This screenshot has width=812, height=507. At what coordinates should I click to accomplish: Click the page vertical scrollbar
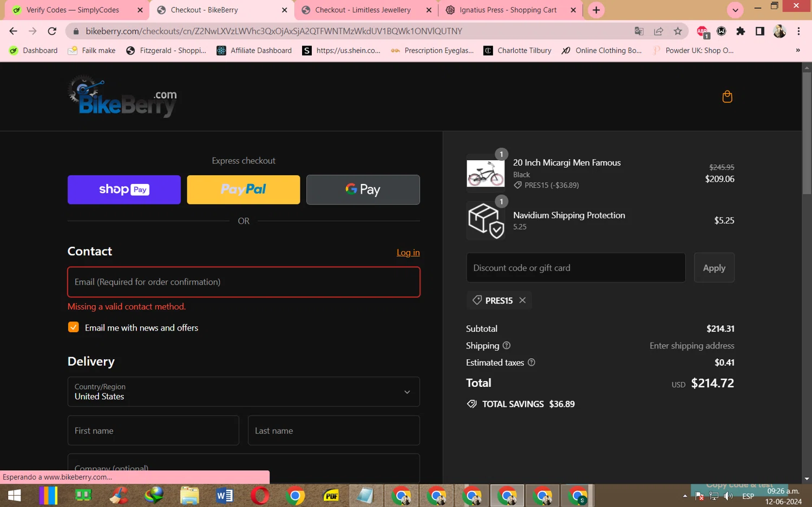pos(807,133)
